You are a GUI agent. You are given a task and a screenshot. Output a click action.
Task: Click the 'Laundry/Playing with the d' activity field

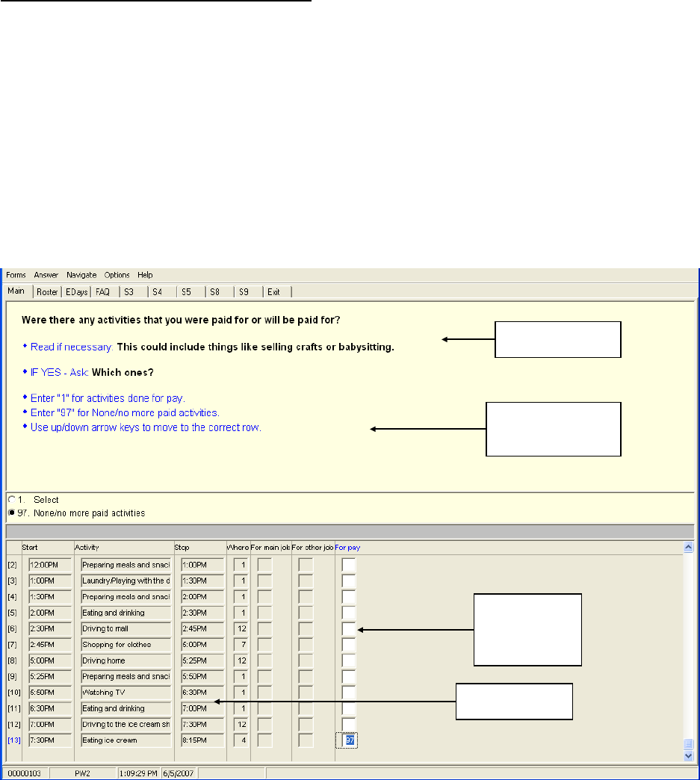point(126,581)
